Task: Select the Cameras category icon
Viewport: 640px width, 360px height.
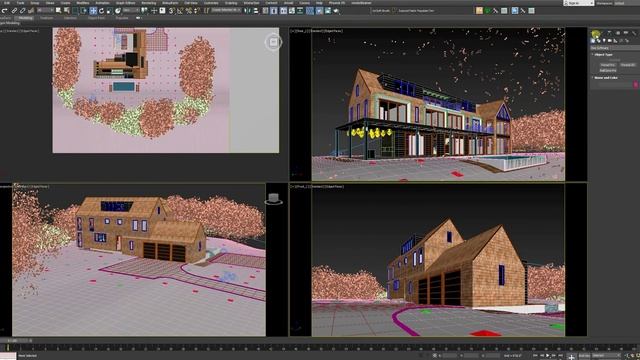Action: (609, 40)
